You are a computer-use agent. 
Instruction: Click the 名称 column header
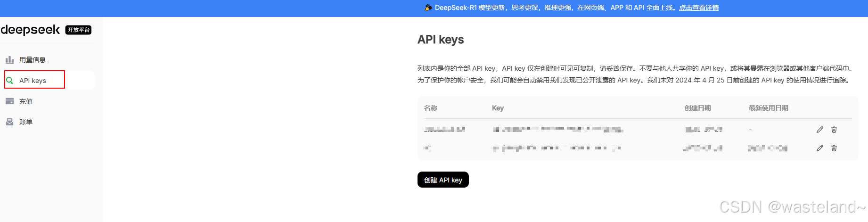[x=431, y=108]
